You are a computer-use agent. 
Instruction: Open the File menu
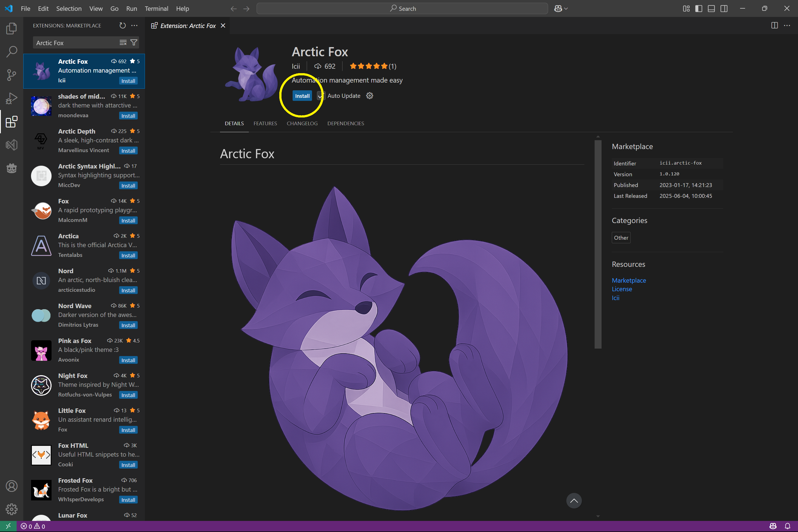coord(25,9)
